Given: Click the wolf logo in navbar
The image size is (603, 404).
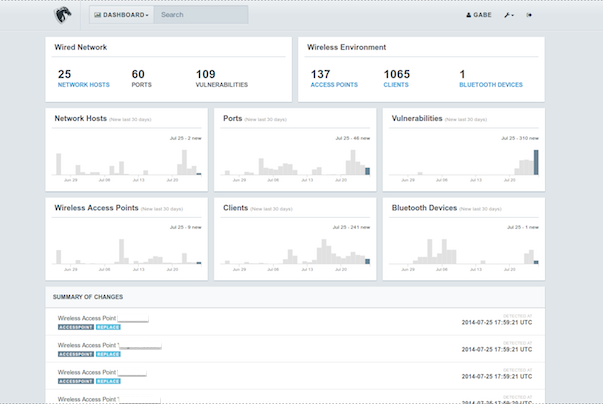Looking at the screenshot, I should [63, 15].
